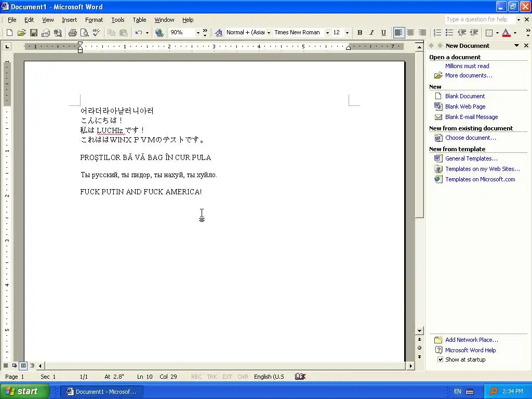
Task: Switch to Normal View button
Action: (x=6, y=366)
